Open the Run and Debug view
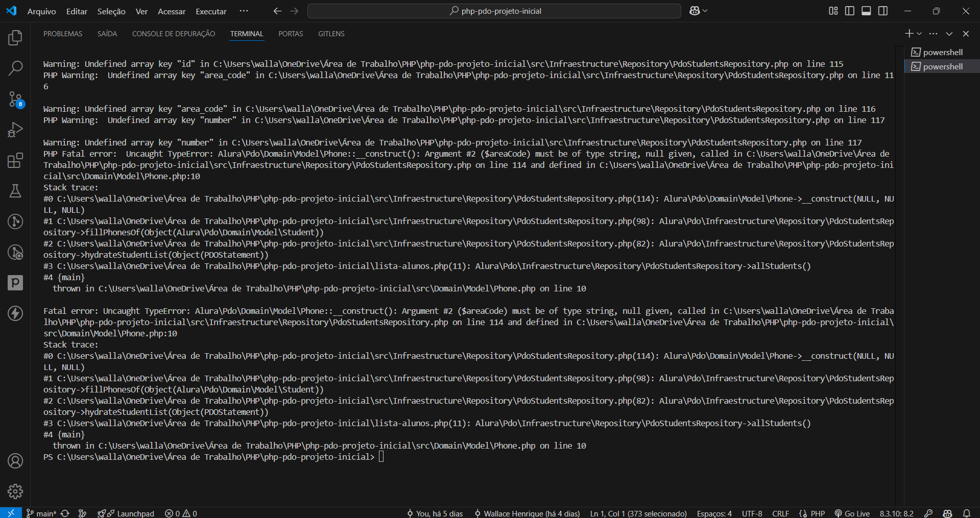Viewport: 980px width, 518px height. [15, 130]
